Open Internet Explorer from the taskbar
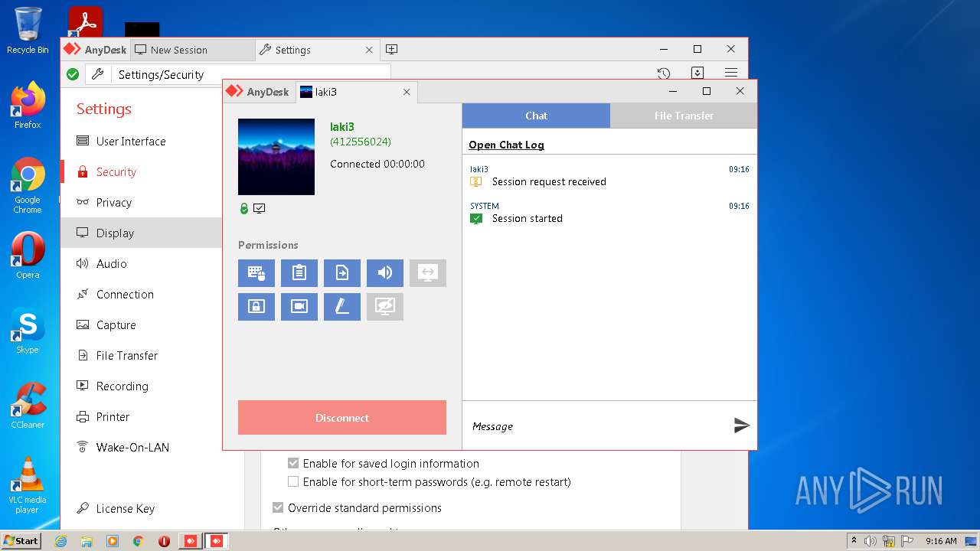Screen dimensions: 980x551 [60, 541]
